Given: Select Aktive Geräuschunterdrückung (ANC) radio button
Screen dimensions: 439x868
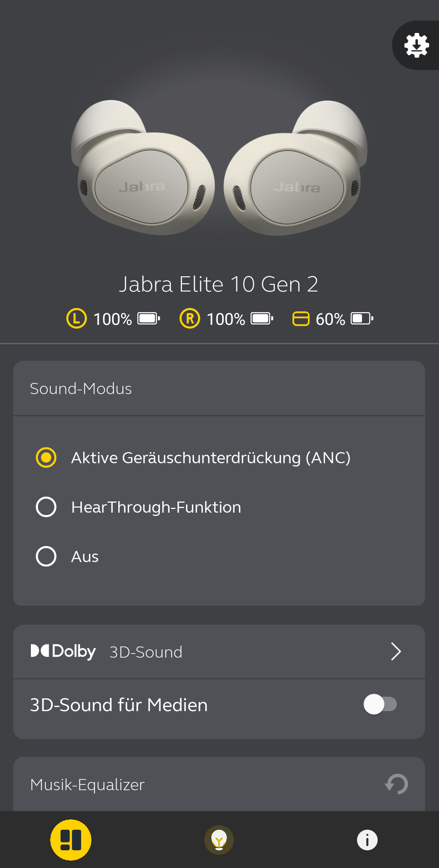Looking at the screenshot, I should 46,457.
